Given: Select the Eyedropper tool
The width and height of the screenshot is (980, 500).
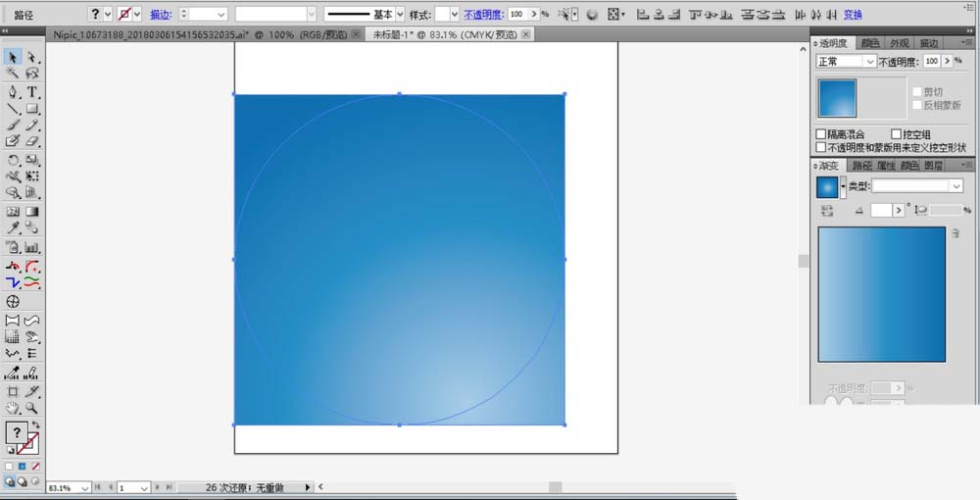Looking at the screenshot, I should (13, 228).
